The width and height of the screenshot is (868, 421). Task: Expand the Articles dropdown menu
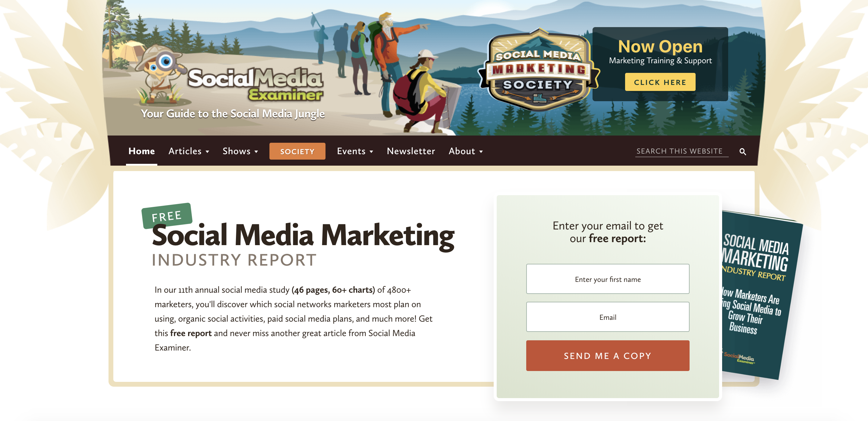[x=189, y=151]
